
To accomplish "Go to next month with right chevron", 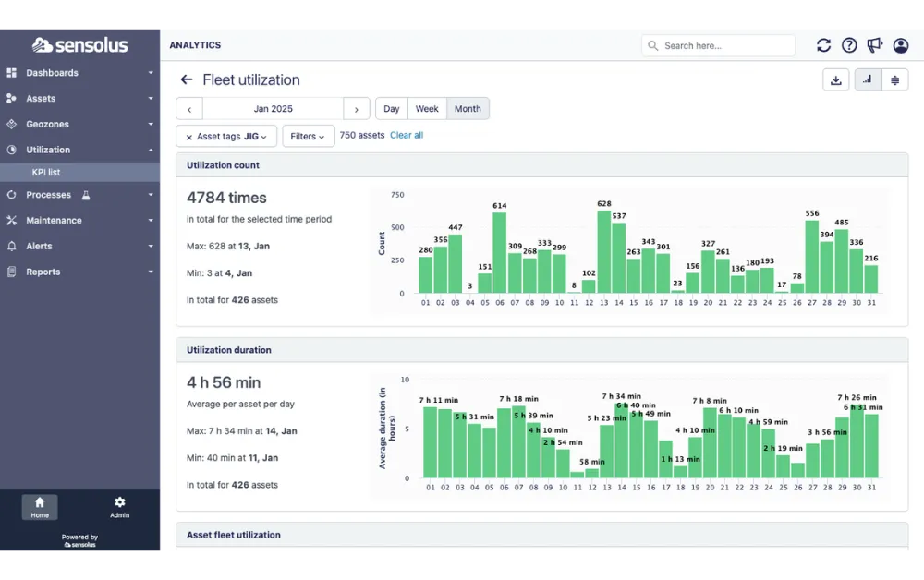I will click(x=357, y=109).
